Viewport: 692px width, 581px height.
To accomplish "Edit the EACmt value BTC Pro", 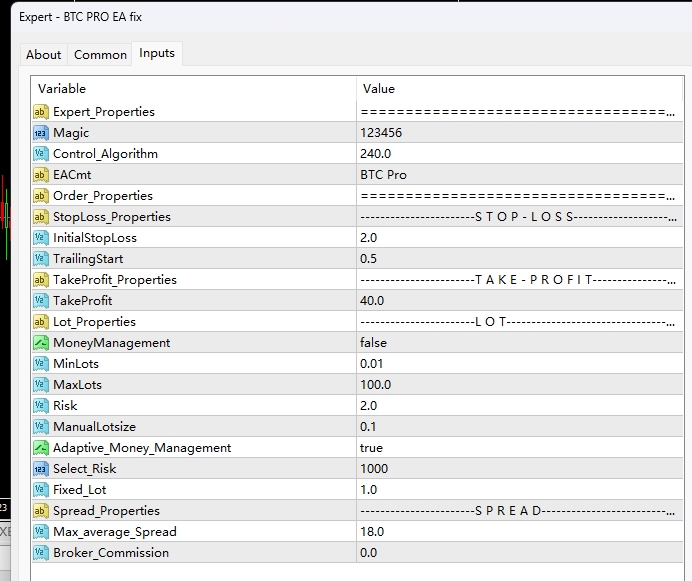I will 383,175.
